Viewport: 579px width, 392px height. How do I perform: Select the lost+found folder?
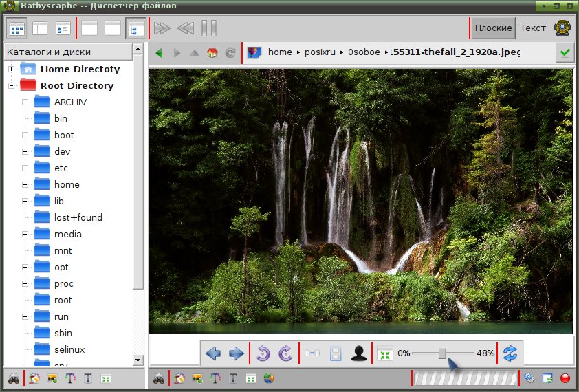68,217
